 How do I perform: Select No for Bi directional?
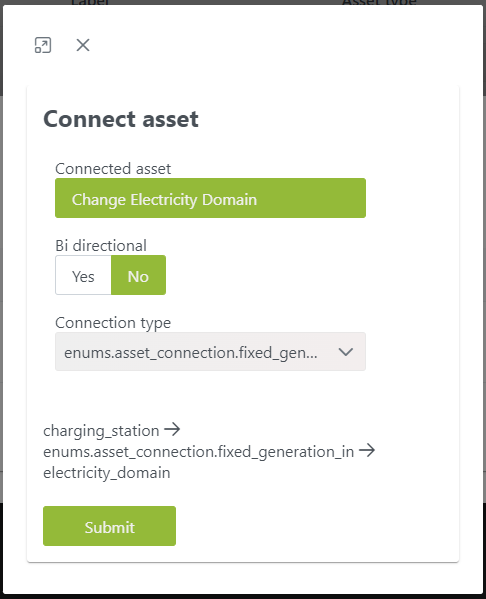click(138, 275)
